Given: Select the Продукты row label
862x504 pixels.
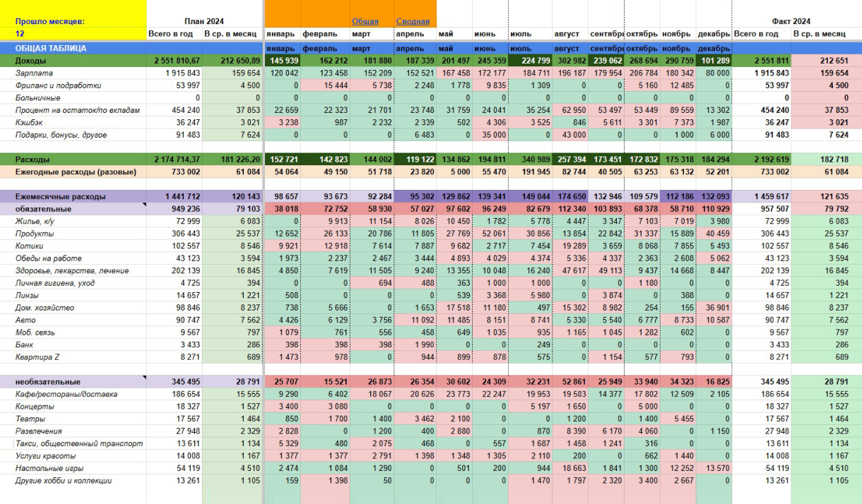Looking at the screenshot, I should click(x=35, y=234).
